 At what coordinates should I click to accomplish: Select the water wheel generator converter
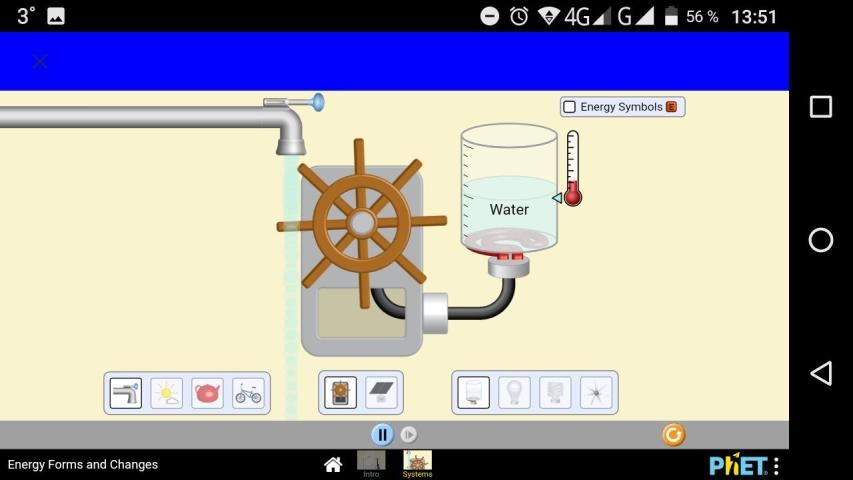(x=341, y=393)
